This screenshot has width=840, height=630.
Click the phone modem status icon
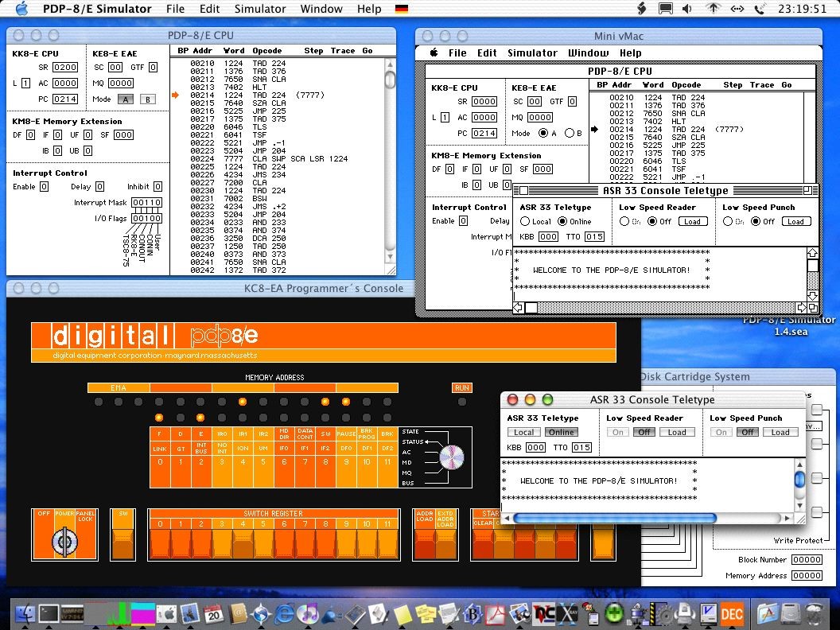pyautogui.click(x=759, y=9)
